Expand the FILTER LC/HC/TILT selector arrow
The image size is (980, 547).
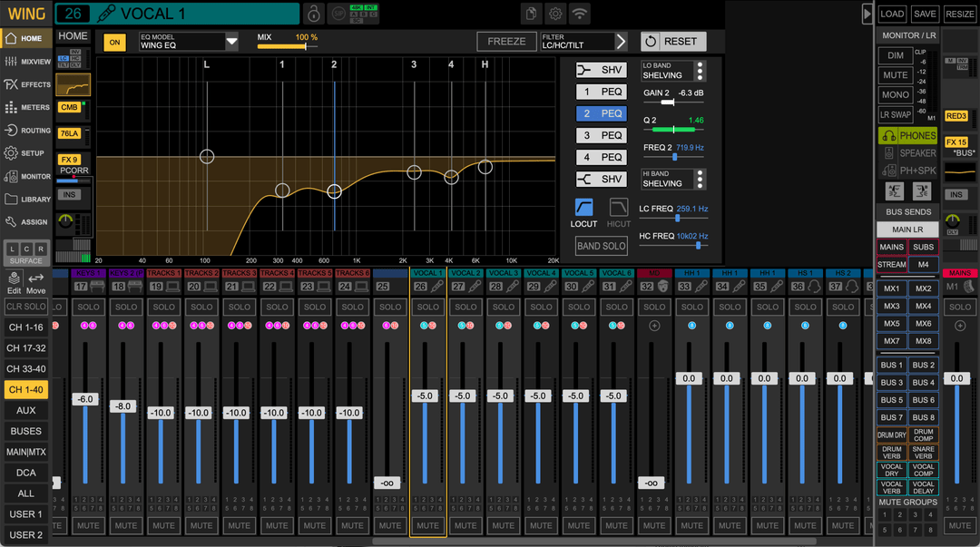(x=621, y=42)
